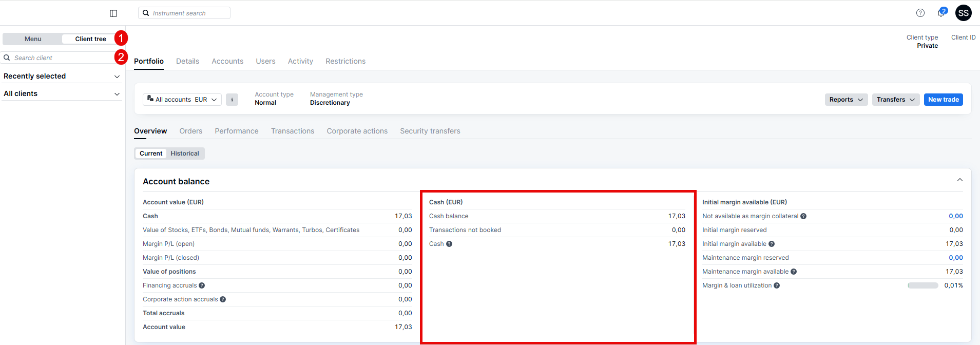Click the margin & loan utilization bar

point(923,285)
